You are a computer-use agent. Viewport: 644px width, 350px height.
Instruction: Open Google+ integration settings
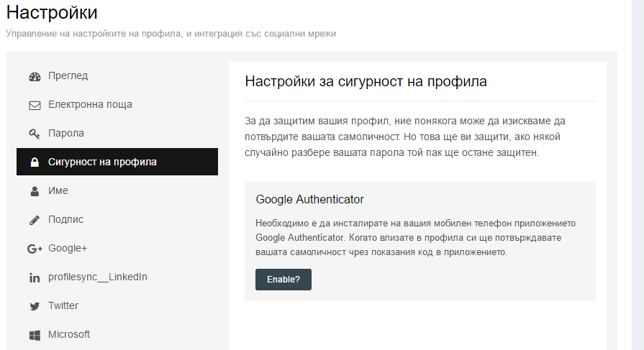(117, 248)
